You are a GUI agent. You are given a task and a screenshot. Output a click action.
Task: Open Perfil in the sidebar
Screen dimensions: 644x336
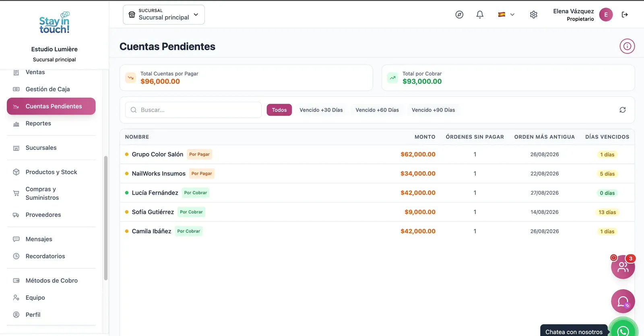pyautogui.click(x=51, y=315)
